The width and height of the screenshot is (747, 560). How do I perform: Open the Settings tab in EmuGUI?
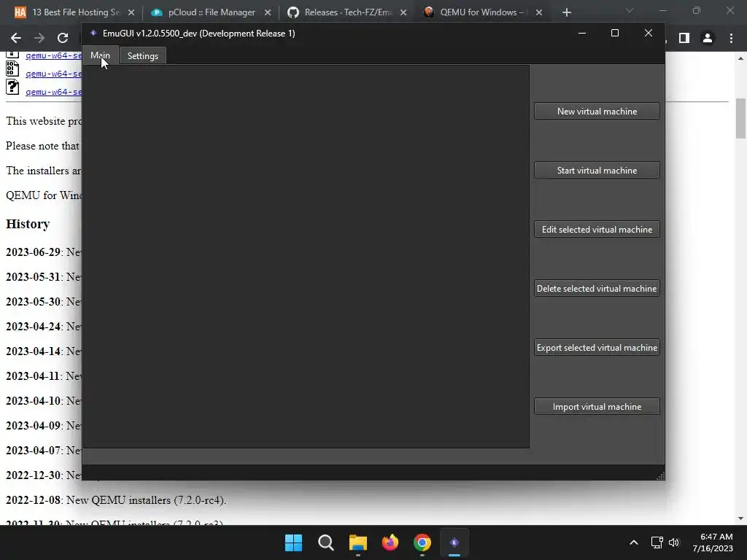[x=142, y=55]
